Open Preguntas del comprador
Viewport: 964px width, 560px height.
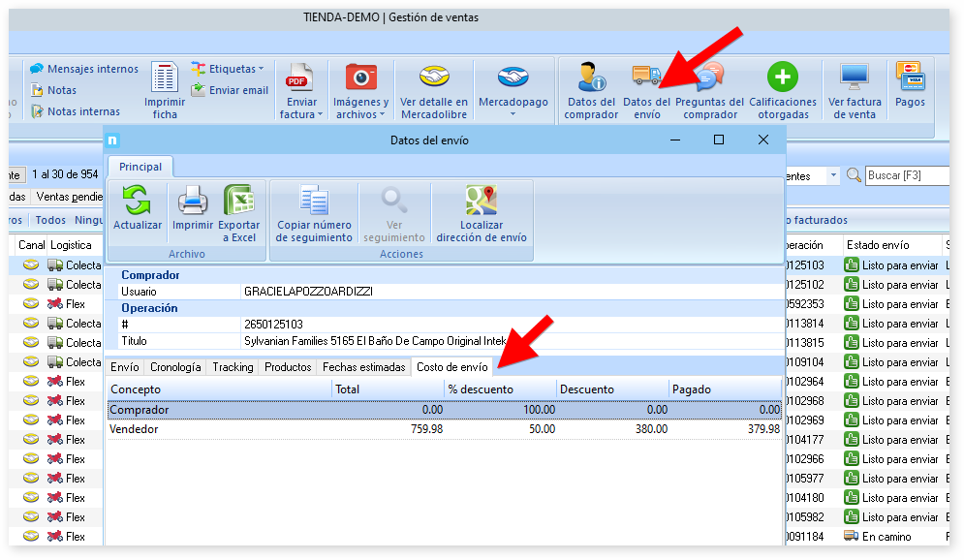[x=709, y=79]
